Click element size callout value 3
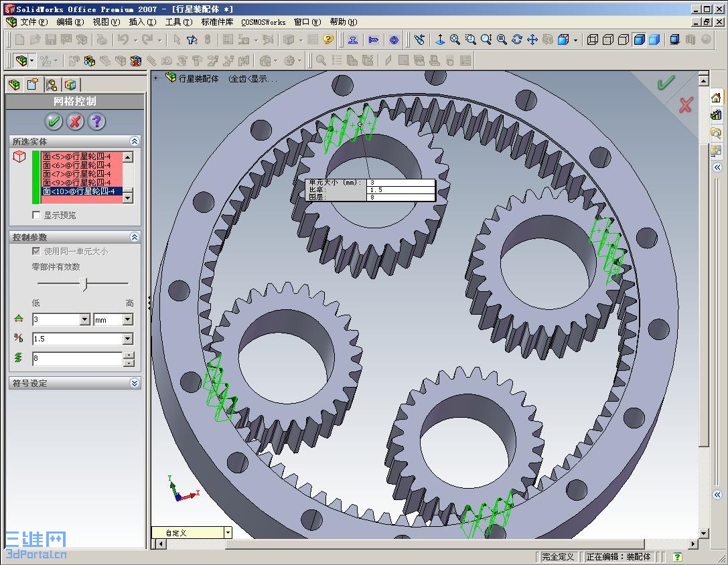Screen dimensions: 728x565 click(401, 183)
